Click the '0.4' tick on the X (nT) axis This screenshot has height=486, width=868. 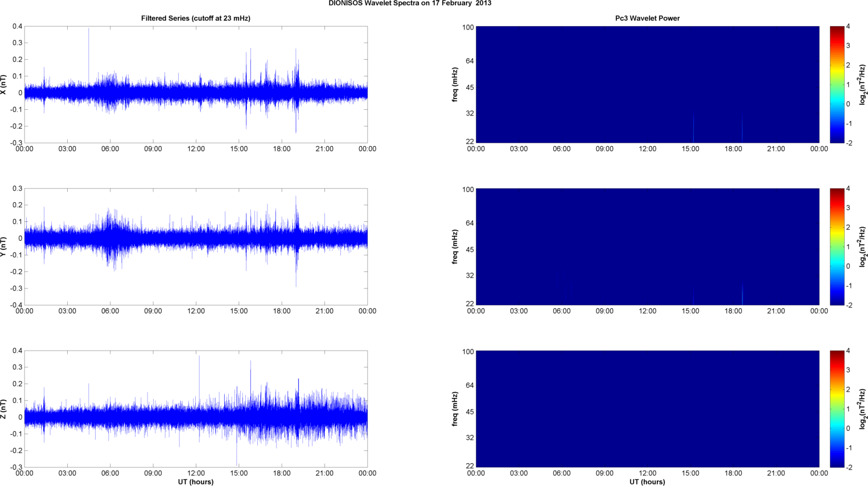17,27
